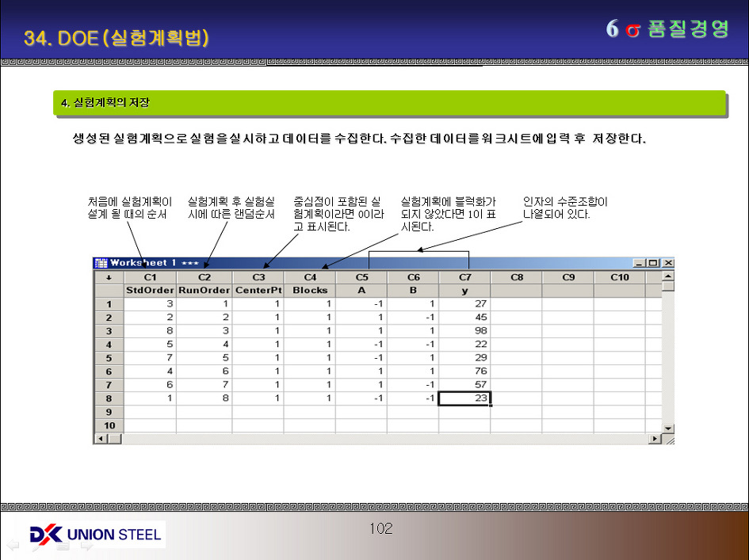
Task: Open the slideshow menu icon
Action: (x=63, y=545)
